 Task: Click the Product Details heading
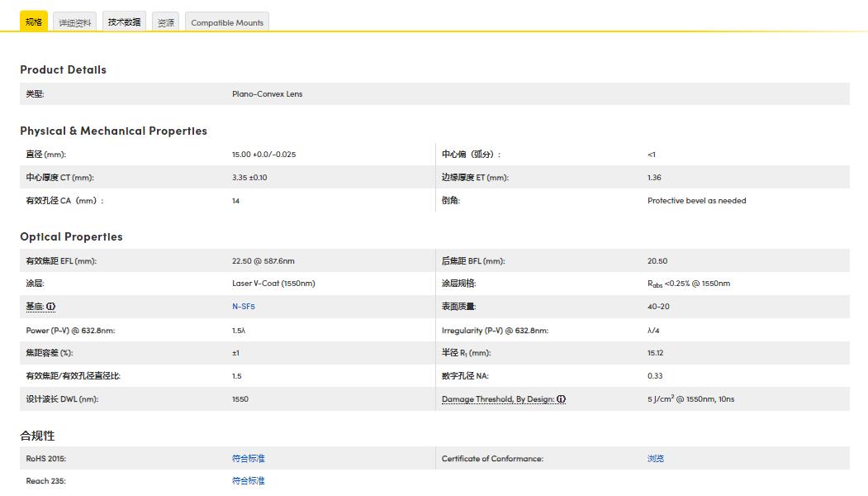click(63, 69)
